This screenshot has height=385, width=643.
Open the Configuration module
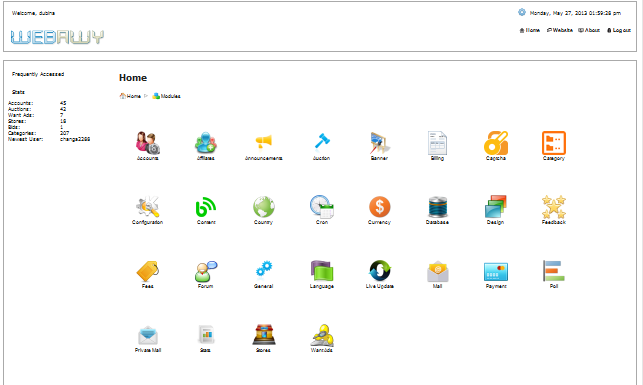pyautogui.click(x=148, y=210)
